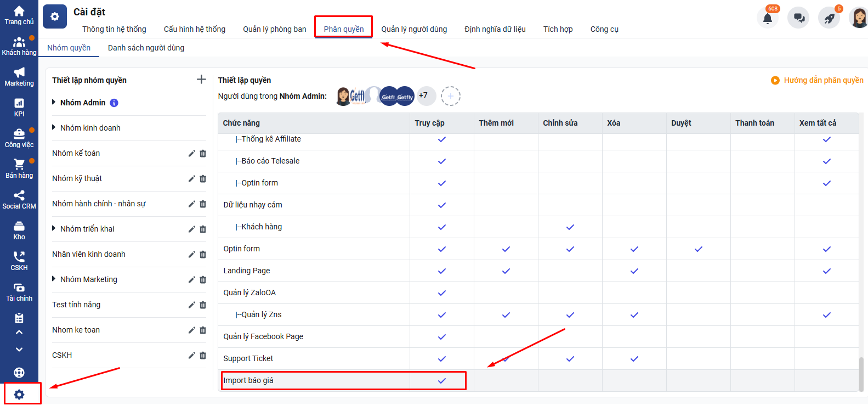This screenshot has width=868, height=405.
Task: Expand the Nhóm kinh doanh group
Action: [54, 127]
